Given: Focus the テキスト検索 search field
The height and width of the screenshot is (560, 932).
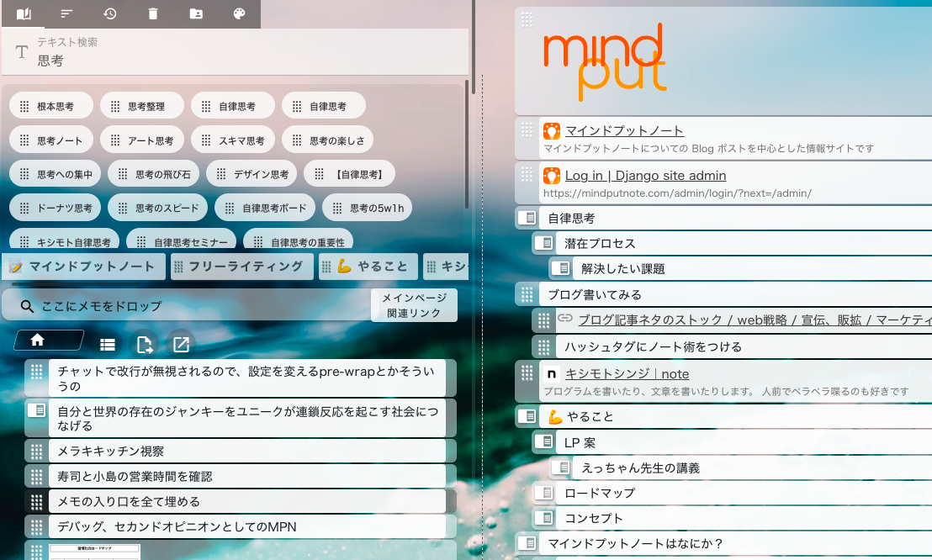Looking at the screenshot, I should click(x=244, y=61).
